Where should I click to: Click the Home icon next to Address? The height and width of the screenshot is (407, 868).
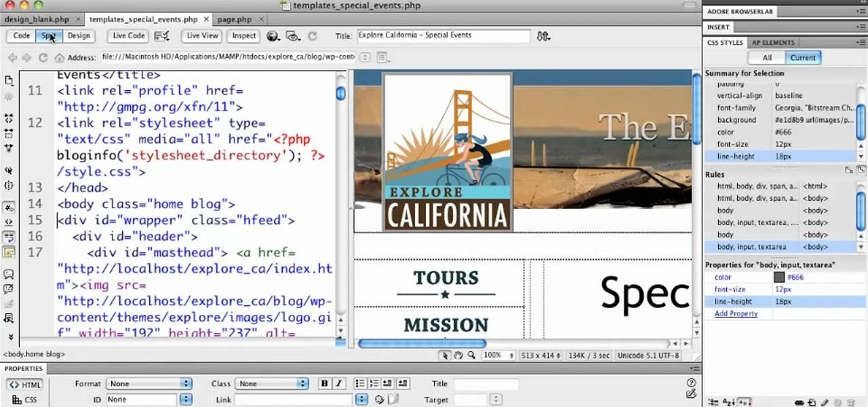59,58
